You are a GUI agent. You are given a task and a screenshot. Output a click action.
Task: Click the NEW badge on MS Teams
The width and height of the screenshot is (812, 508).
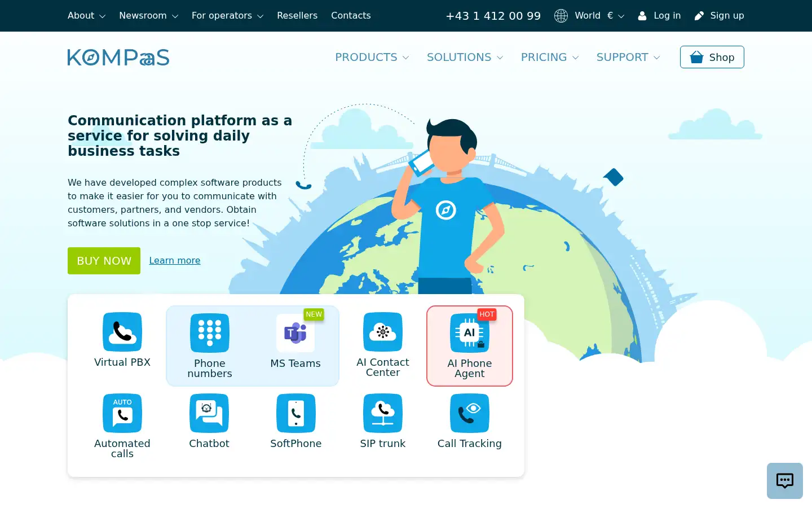tap(314, 314)
